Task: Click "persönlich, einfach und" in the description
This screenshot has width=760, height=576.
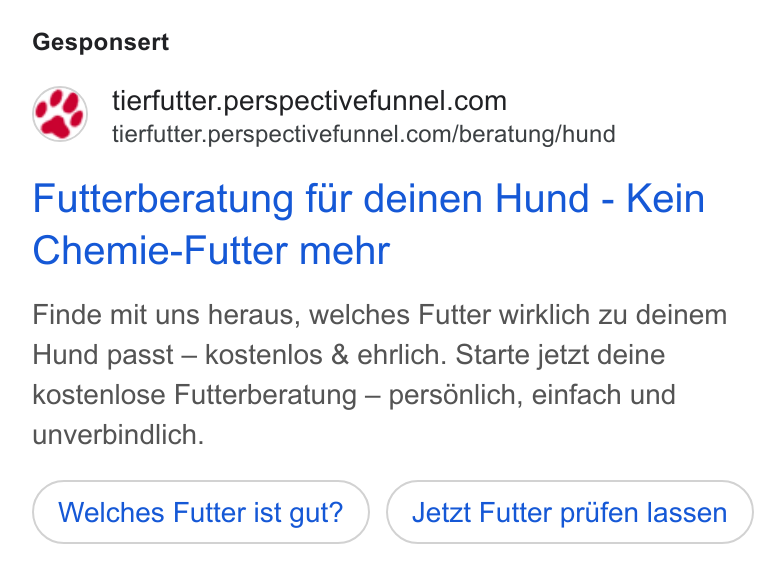Action: click(x=532, y=394)
